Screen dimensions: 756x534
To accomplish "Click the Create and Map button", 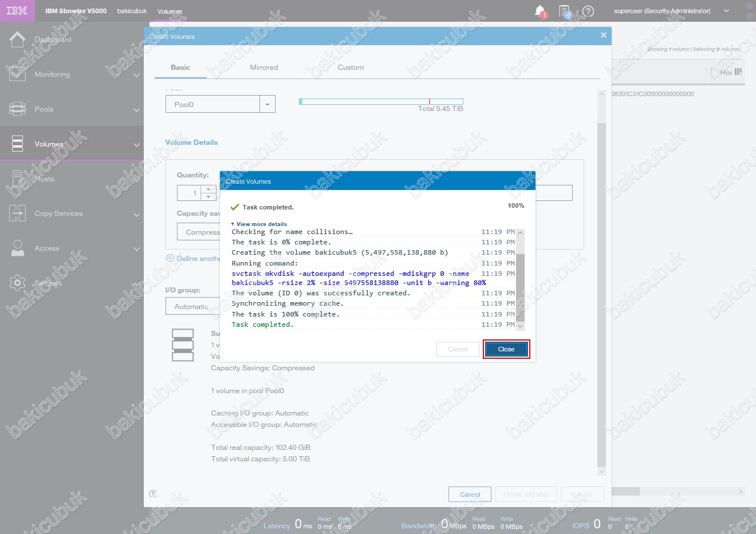I will tap(526, 495).
